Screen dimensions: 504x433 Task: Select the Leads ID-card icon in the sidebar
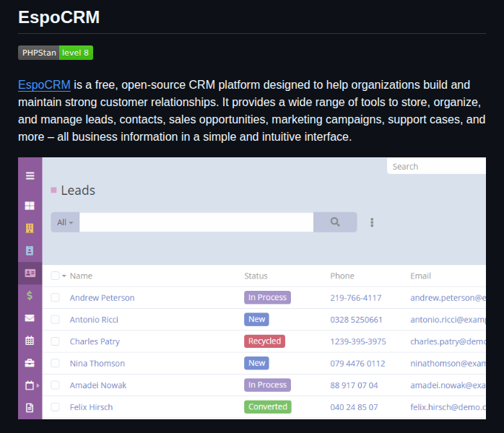tap(30, 273)
